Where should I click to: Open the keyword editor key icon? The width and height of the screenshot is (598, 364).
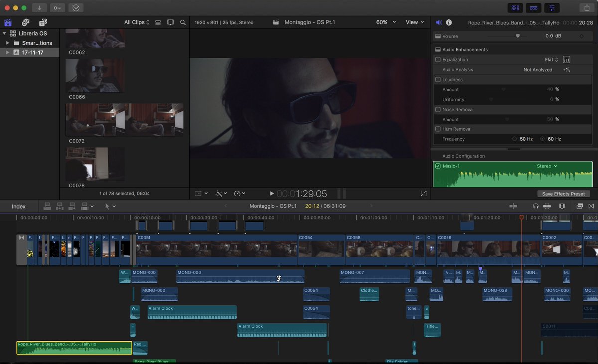(x=57, y=8)
